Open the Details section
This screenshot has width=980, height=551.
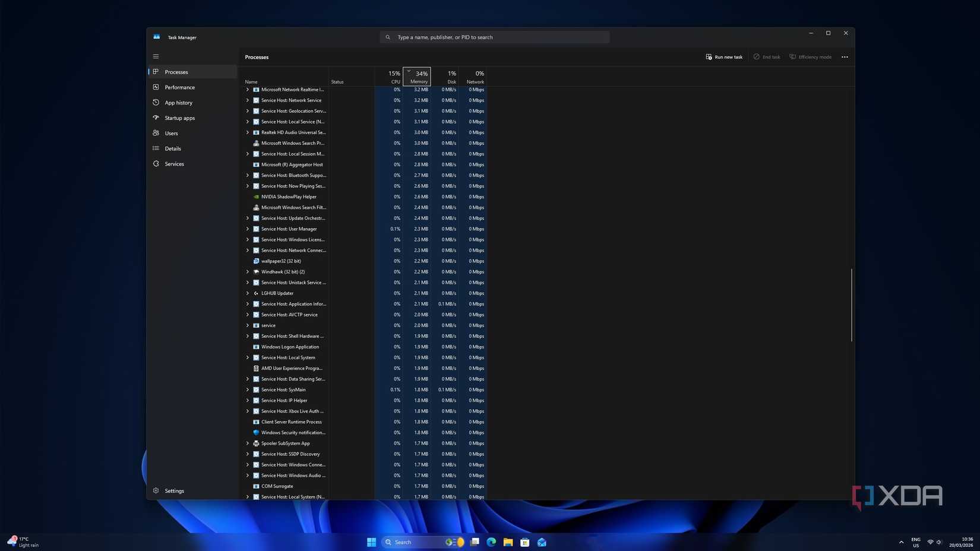click(x=173, y=148)
